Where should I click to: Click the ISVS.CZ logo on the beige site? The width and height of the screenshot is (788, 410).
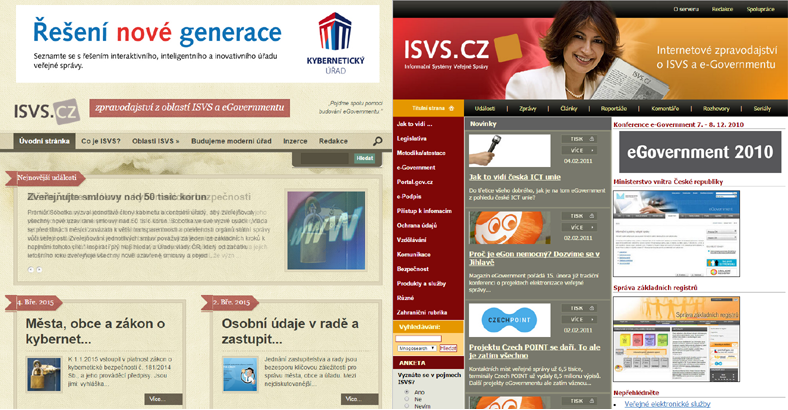pyautogui.click(x=47, y=111)
